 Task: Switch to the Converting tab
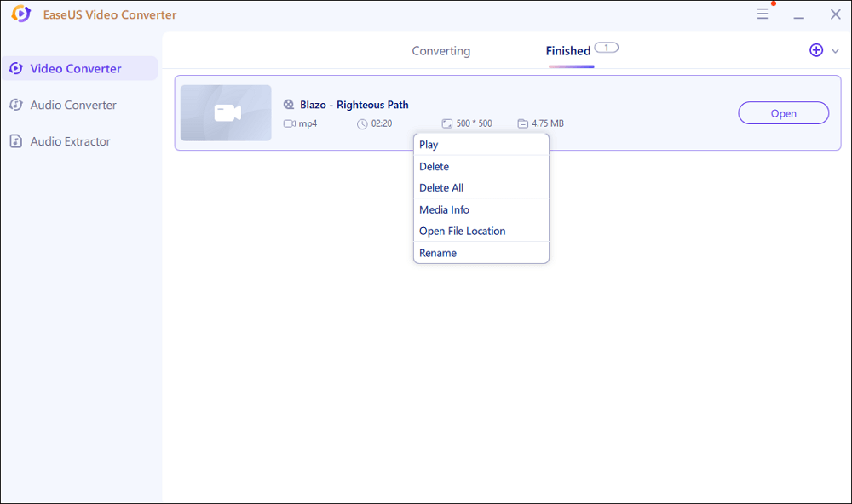coord(440,51)
